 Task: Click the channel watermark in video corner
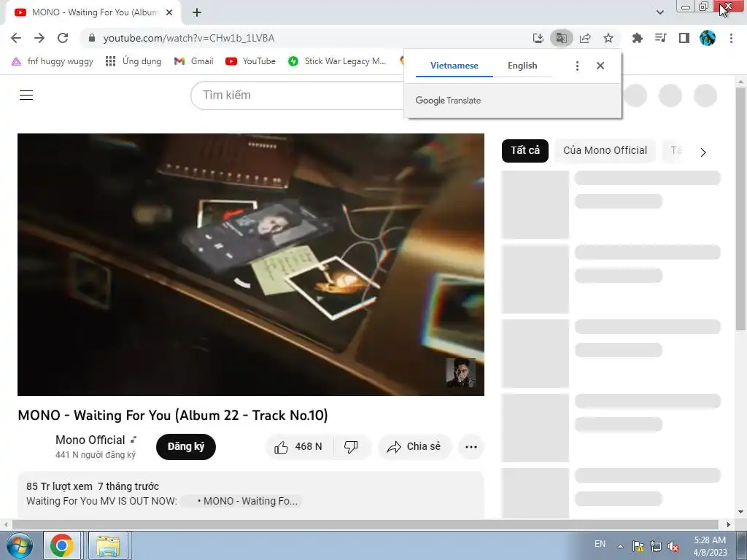[x=460, y=373]
